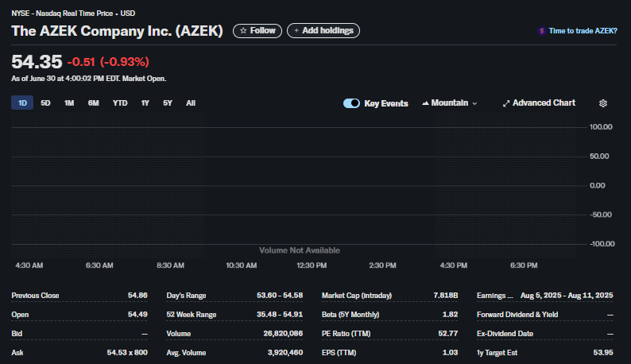Click the company title The AZEK Company Inc.
The image size is (631, 364).
[x=117, y=31]
